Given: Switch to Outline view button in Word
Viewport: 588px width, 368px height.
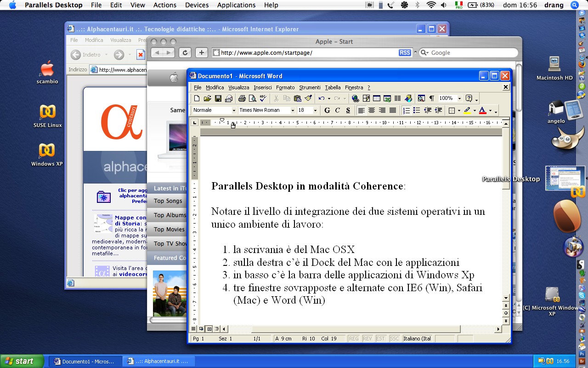Looking at the screenshot, I should (217, 329).
